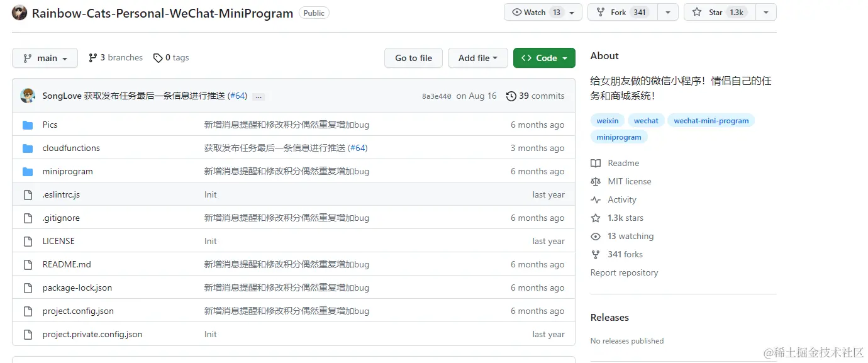The image size is (868, 363).
Task: Open the package-lock.json file
Action: [77, 288]
